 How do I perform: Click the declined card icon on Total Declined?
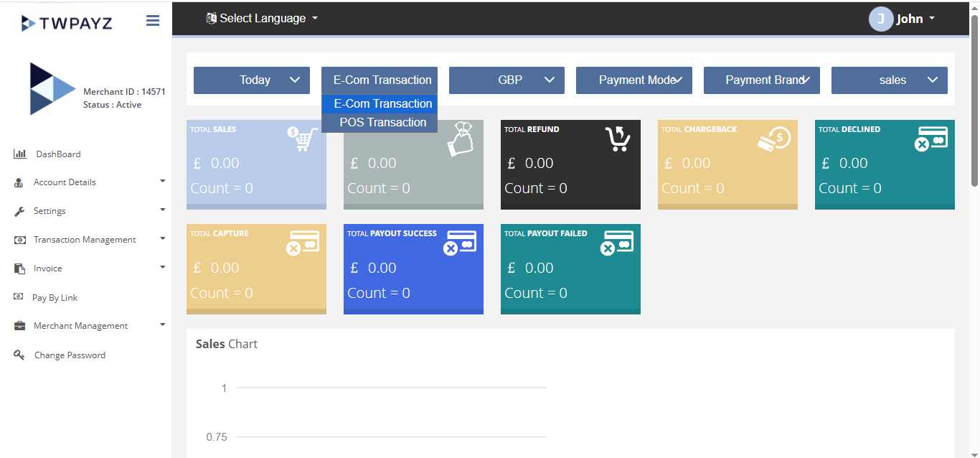point(931,139)
